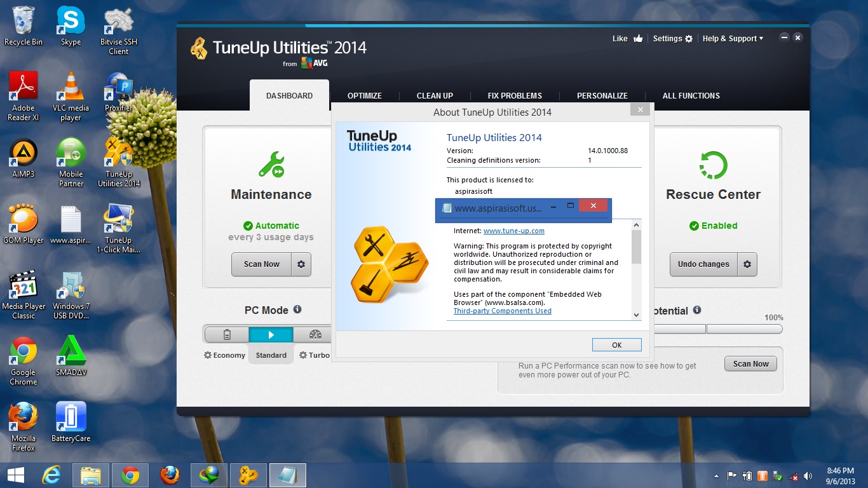Viewport: 868px width, 488px height.
Task: Click the PC Mode info icon
Action: (x=297, y=309)
